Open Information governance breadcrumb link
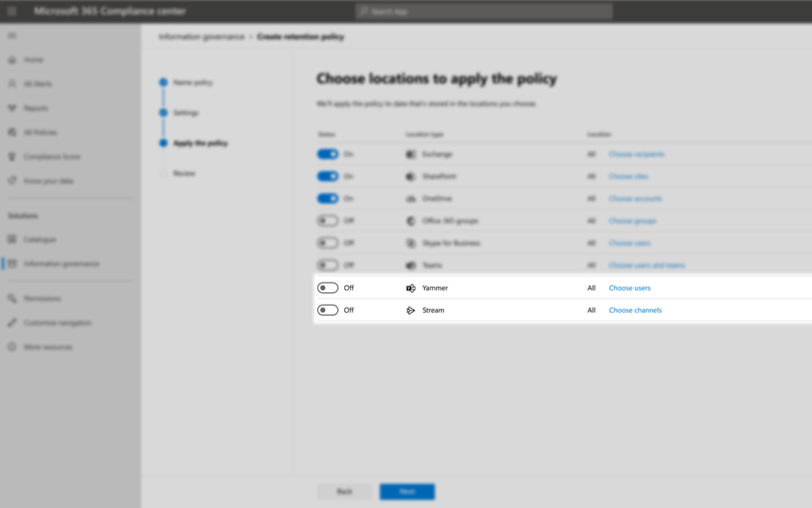This screenshot has height=508, width=812. pyautogui.click(x=201, y=37)
